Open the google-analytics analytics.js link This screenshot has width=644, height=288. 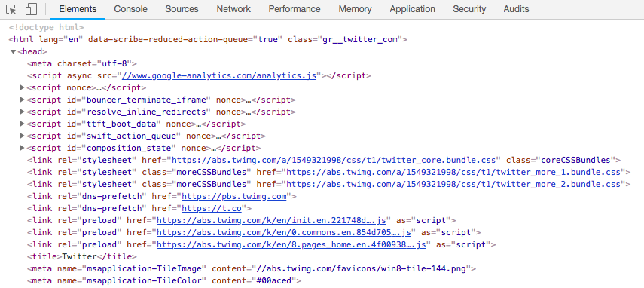pyautogui.click(x=219, y=75)
